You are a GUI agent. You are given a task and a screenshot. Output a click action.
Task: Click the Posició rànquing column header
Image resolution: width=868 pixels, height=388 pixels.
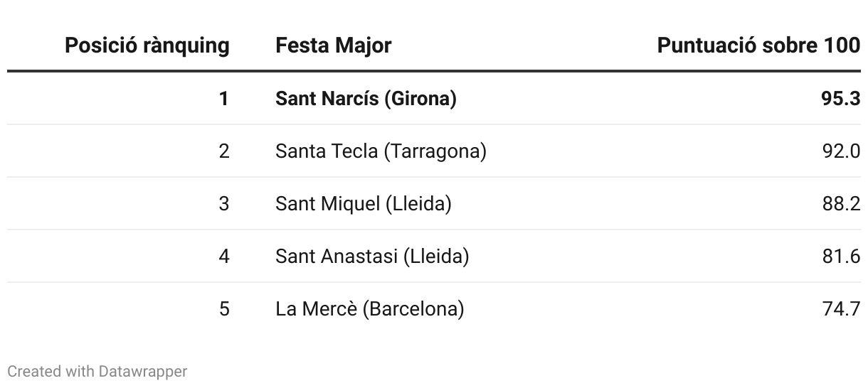[x=147, y=46]
